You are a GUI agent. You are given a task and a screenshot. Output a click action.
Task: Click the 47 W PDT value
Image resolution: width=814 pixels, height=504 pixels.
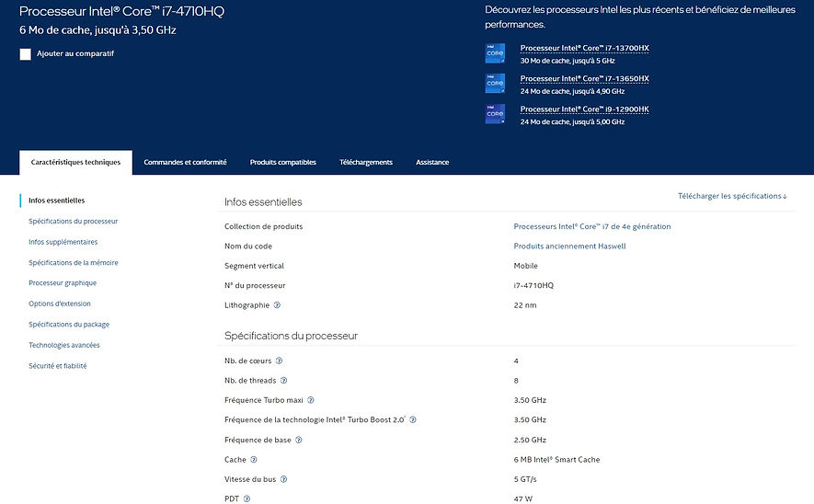pos(522,498)
